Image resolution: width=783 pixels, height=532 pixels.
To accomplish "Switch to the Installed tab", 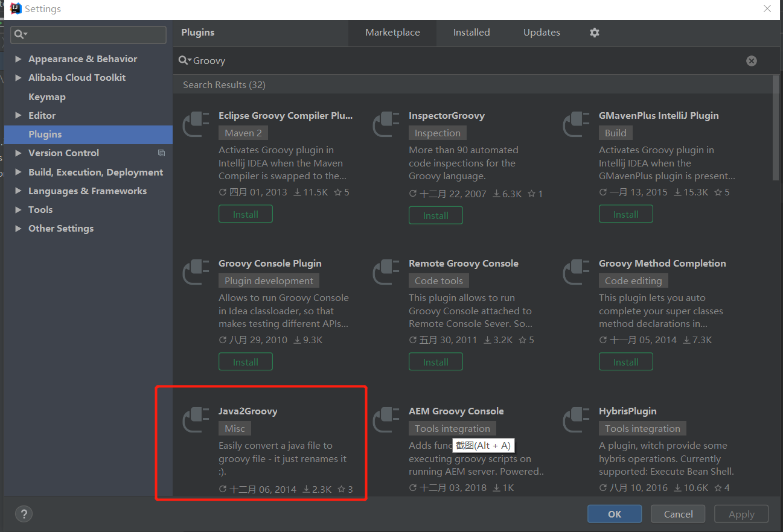I will pyautogui.click(x=471, y=33).
